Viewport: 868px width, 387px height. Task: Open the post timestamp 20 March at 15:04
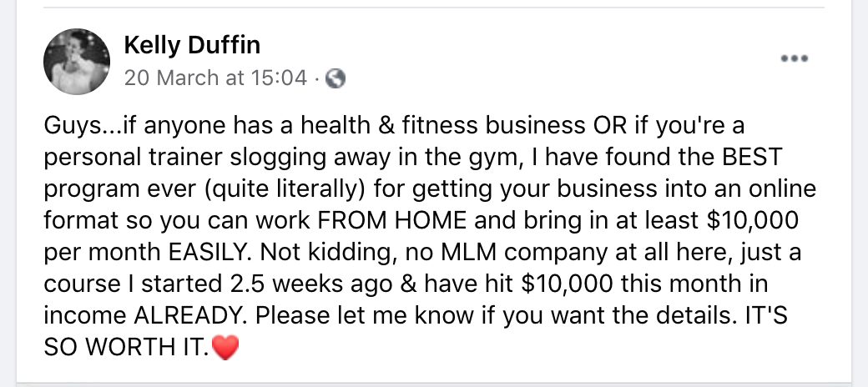(215, 78)
